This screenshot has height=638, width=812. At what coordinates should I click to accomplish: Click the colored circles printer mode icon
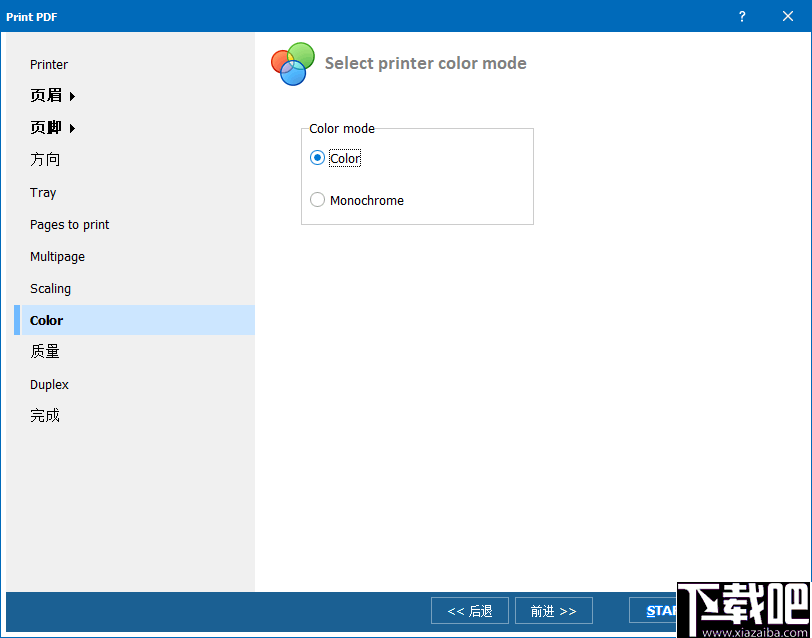[291, 62]
